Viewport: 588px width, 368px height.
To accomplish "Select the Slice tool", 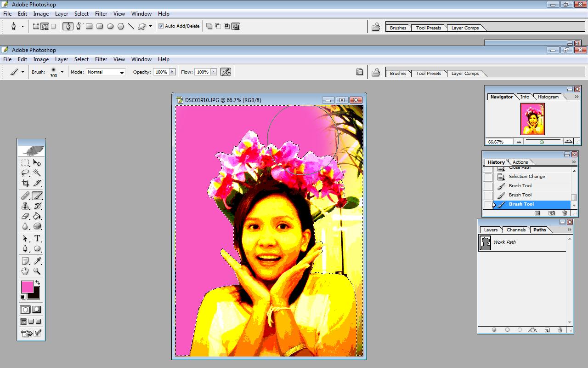I will [37, 183].
